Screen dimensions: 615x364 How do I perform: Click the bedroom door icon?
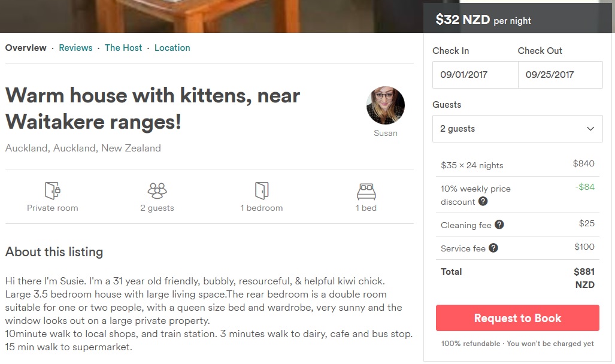point(262,190)
